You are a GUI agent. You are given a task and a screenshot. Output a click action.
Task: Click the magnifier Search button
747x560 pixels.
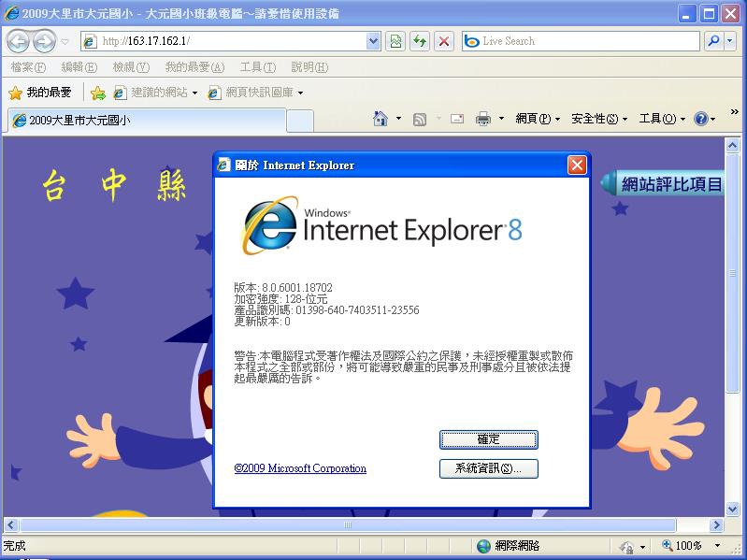(713, 41)
